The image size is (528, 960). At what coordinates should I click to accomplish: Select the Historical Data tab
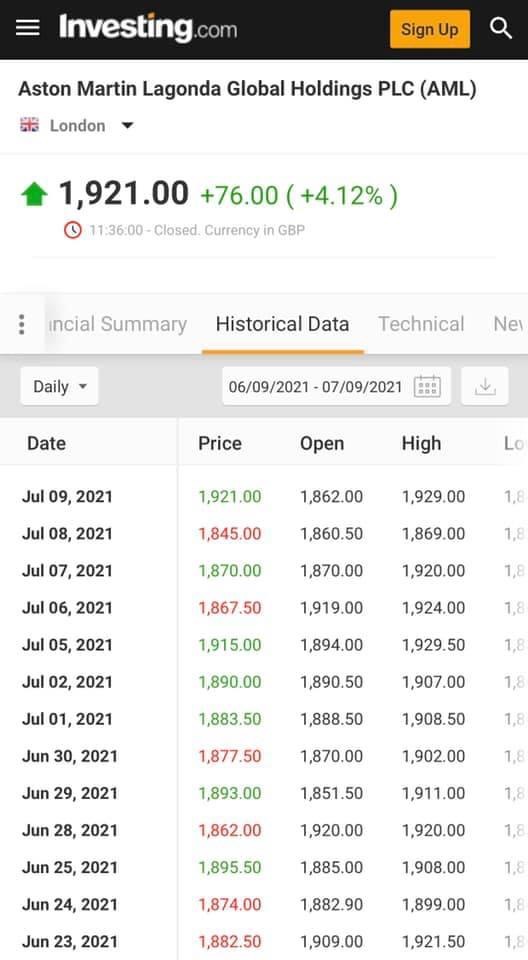282,324
